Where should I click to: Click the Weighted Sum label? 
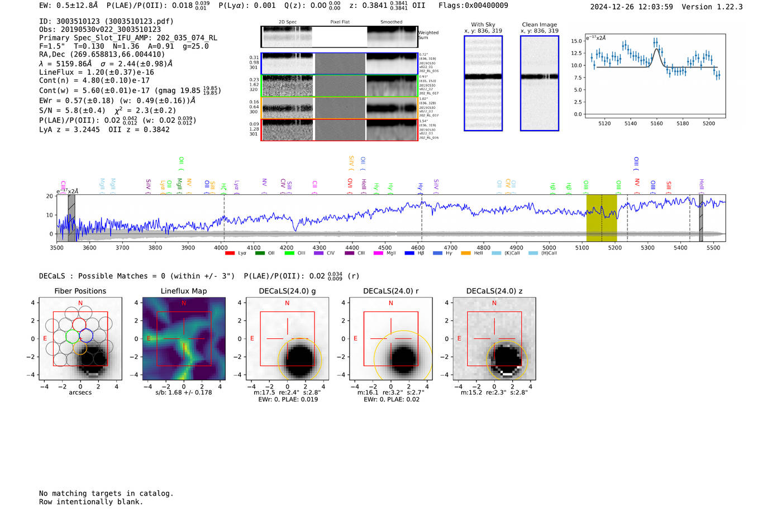[x=428, y=35]
